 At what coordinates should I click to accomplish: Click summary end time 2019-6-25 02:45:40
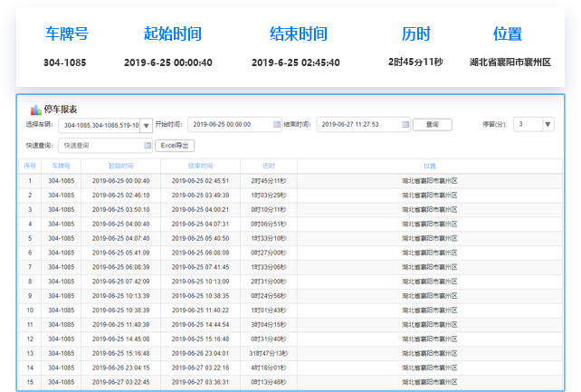(296, 62)
